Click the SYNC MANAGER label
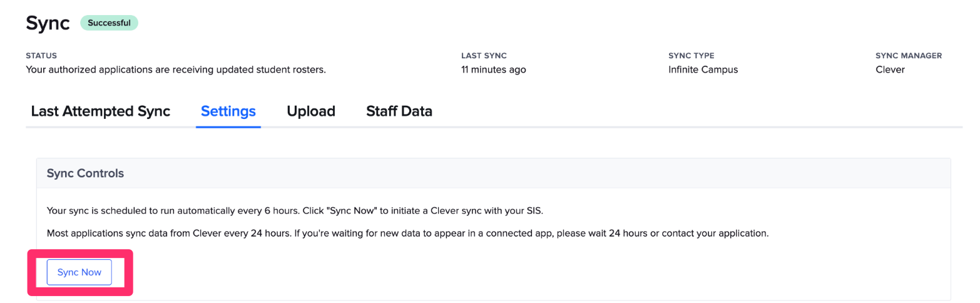 pyautogui.click(x=908, y=56)
